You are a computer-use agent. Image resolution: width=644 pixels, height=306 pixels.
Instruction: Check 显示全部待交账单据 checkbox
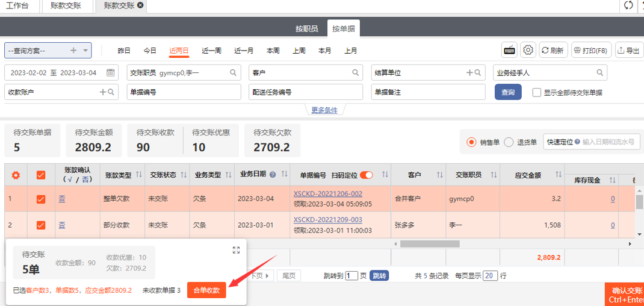[536, 92]
